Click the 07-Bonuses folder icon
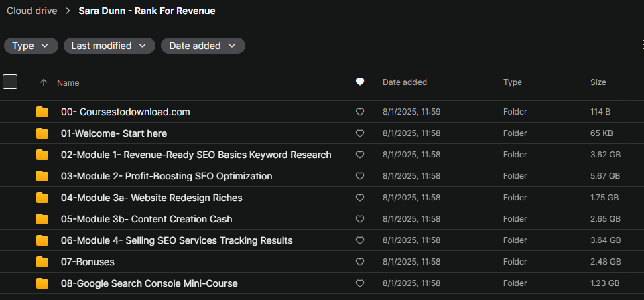The image size is (644, 300). 42,262
